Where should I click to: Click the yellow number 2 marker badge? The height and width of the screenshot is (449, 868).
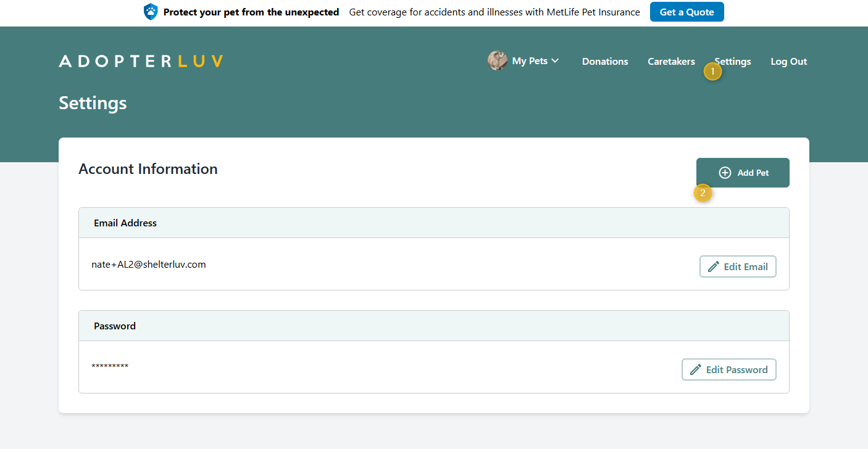(703, 193)
